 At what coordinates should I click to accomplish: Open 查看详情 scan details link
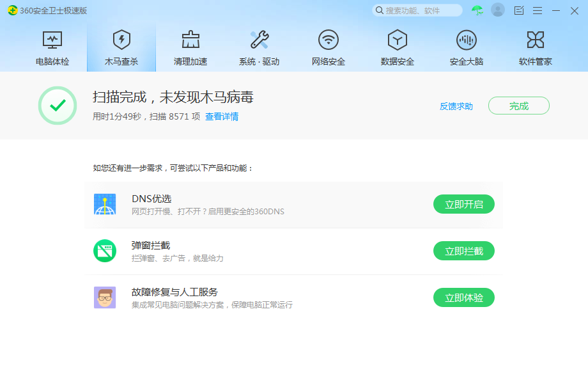[x=222, y=116]
